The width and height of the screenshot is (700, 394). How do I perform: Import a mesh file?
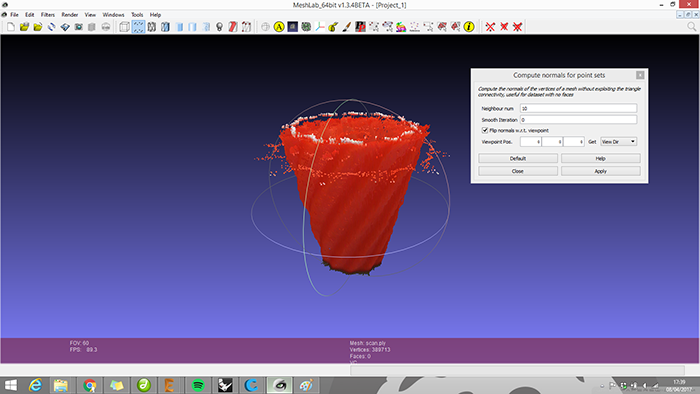[x=38, y=27]
